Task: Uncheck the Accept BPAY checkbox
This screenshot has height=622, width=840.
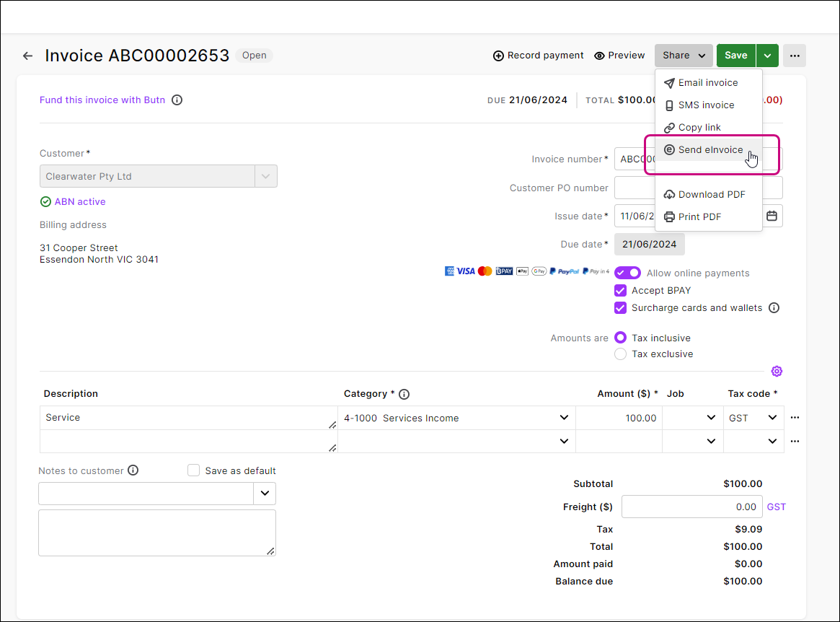Action: click(x=620, y=290)
